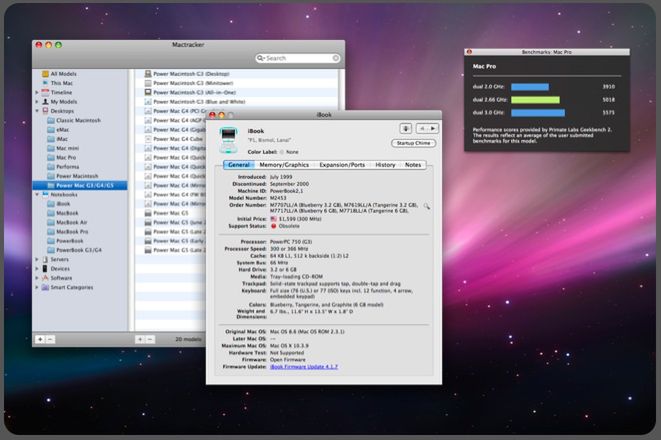Select the Notebooks category icon

coord(46,194)
